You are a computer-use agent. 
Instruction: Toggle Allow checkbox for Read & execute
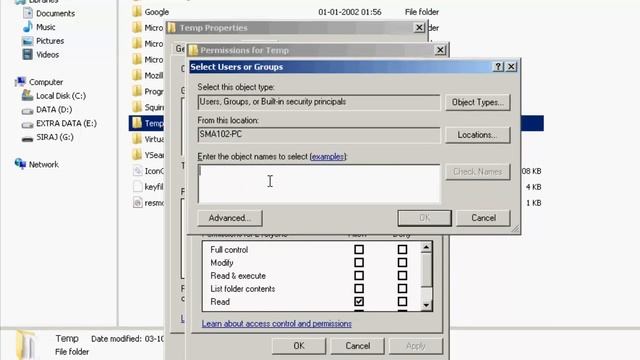pos(359,276)
